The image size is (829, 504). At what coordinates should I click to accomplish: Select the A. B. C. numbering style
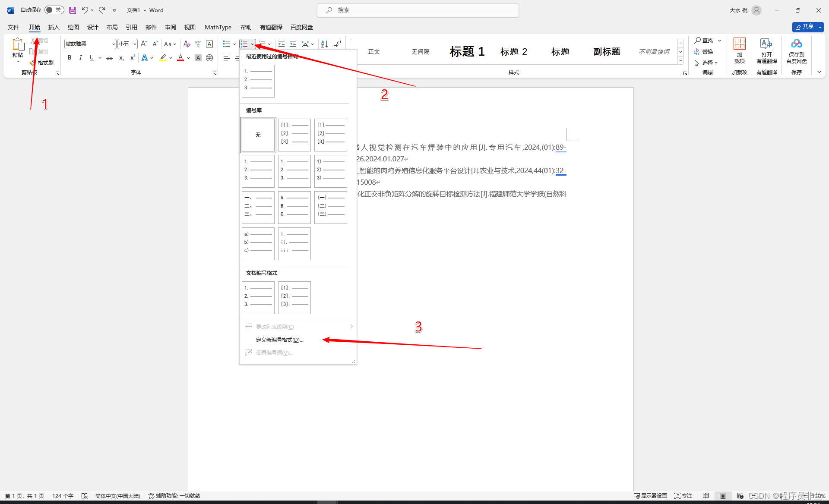(x=294, y=208)
